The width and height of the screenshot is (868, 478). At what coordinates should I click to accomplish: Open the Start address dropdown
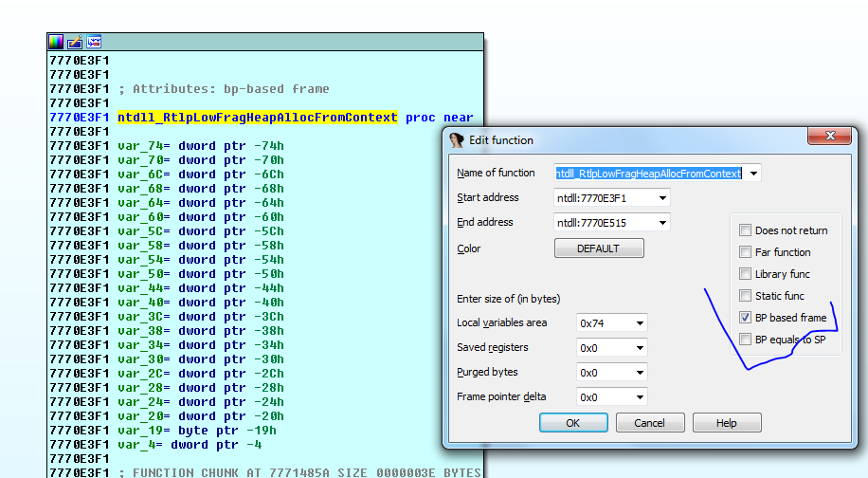click(661, 198)
